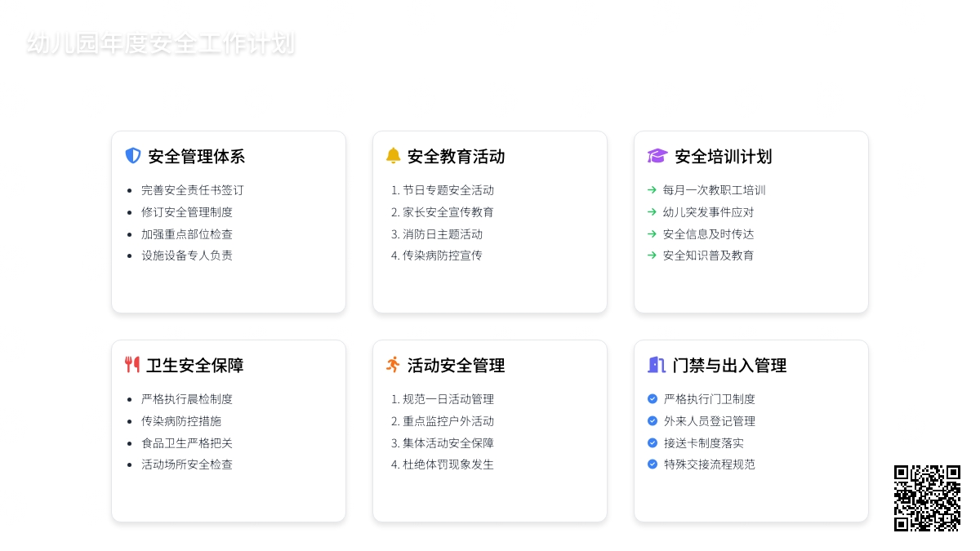Click the blue check icon before 外来人员登记管理

coord(653,421)
